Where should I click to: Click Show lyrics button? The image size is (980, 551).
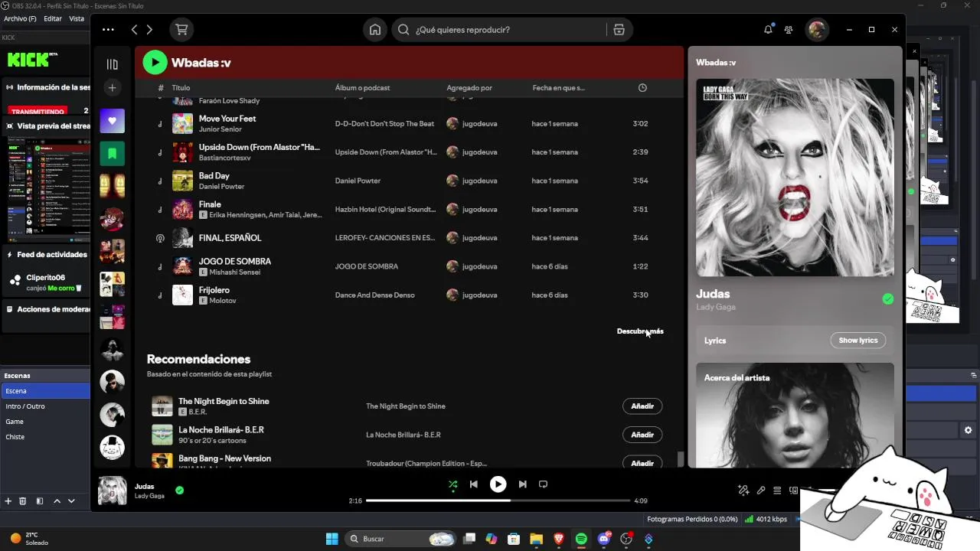tap(857, 341)
